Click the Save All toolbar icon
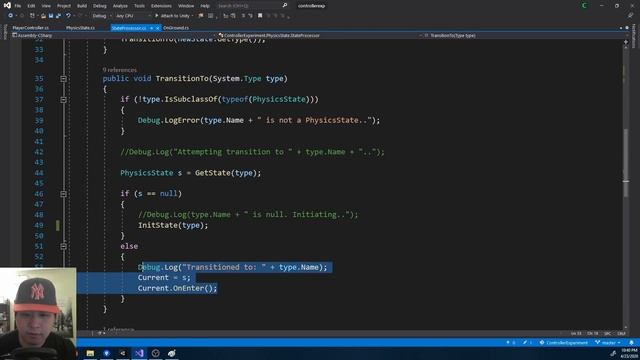This screenshot has height=360, width=640. click(x=58, y=16)
